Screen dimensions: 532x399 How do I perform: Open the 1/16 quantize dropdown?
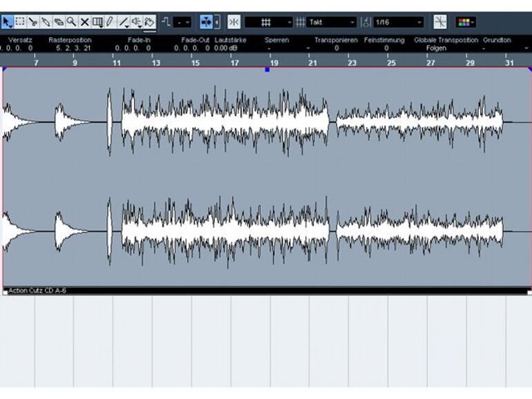tap(399, 22)
